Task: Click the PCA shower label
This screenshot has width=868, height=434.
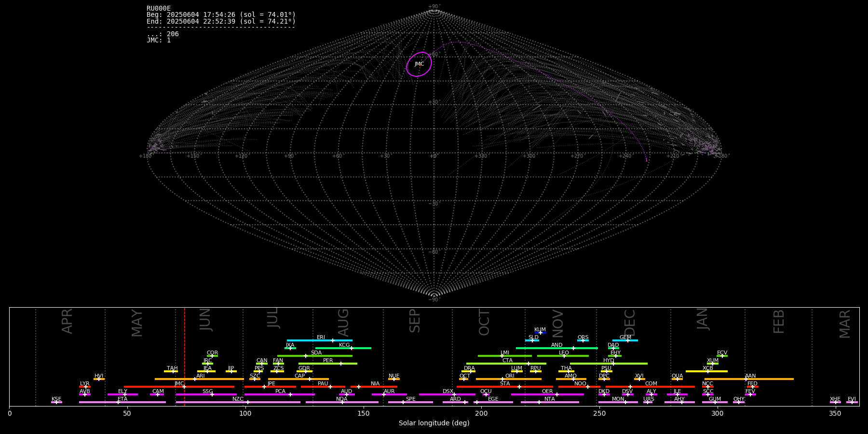Action: click(x=280, y=392)
